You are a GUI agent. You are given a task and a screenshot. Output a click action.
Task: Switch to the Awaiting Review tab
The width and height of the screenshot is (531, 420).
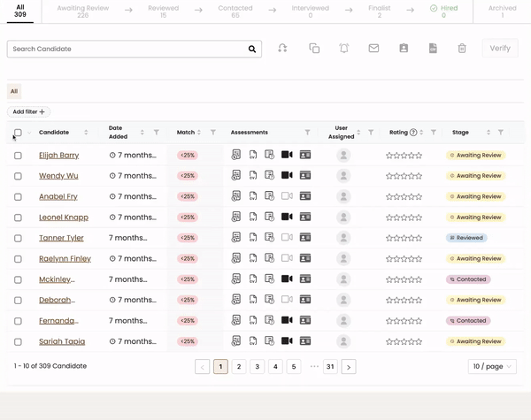click(x=83, y=11)
